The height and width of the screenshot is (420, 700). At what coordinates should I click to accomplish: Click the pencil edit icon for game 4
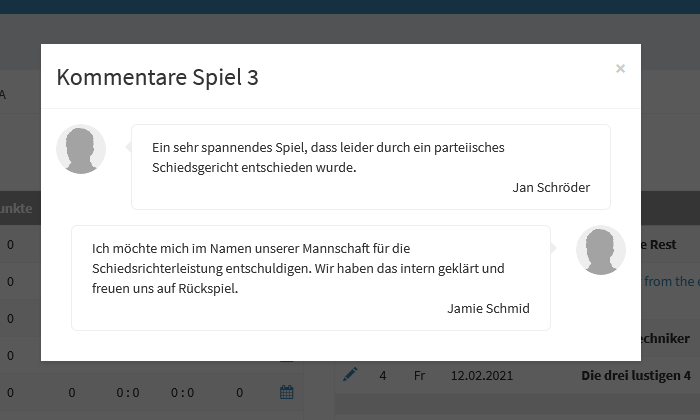click(x=350, y=374)
